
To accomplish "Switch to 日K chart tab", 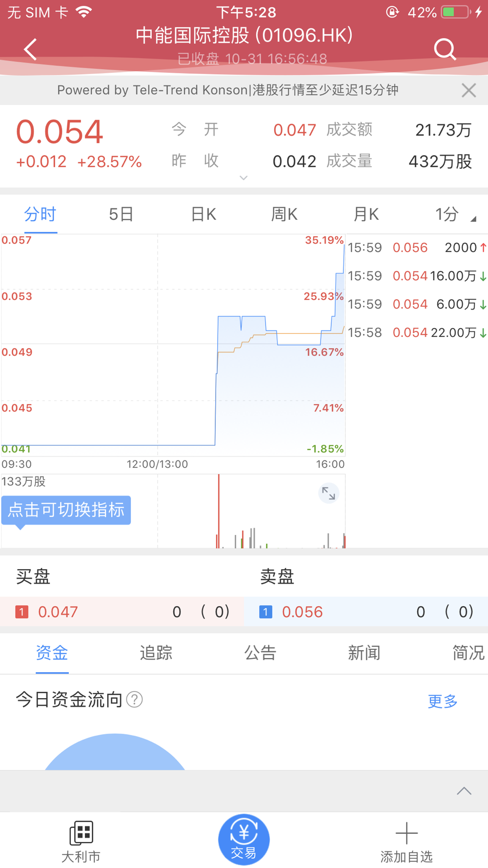I will click(x=203, y=214).
